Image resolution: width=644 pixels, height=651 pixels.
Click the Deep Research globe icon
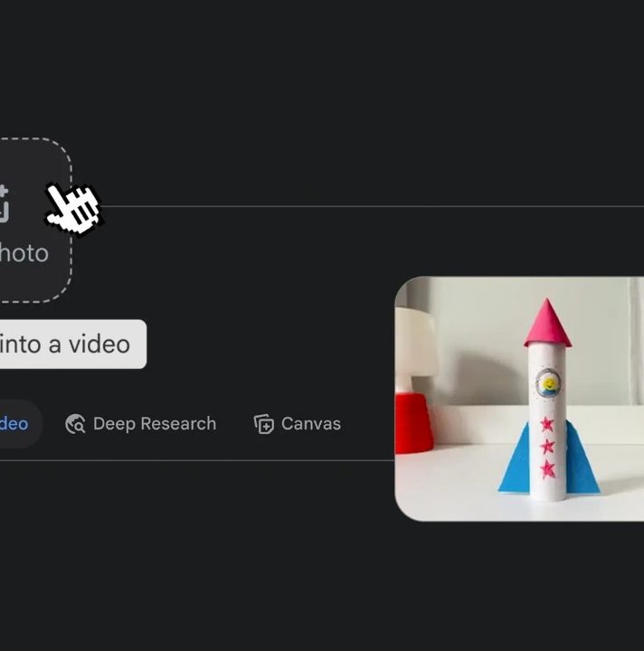(x=75, y=424)
